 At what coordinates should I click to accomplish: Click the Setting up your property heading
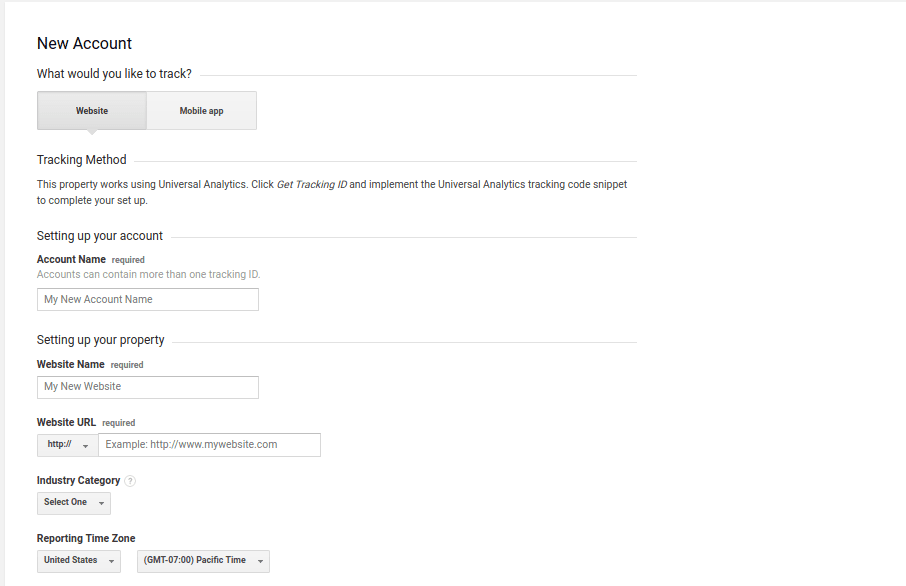99,339
